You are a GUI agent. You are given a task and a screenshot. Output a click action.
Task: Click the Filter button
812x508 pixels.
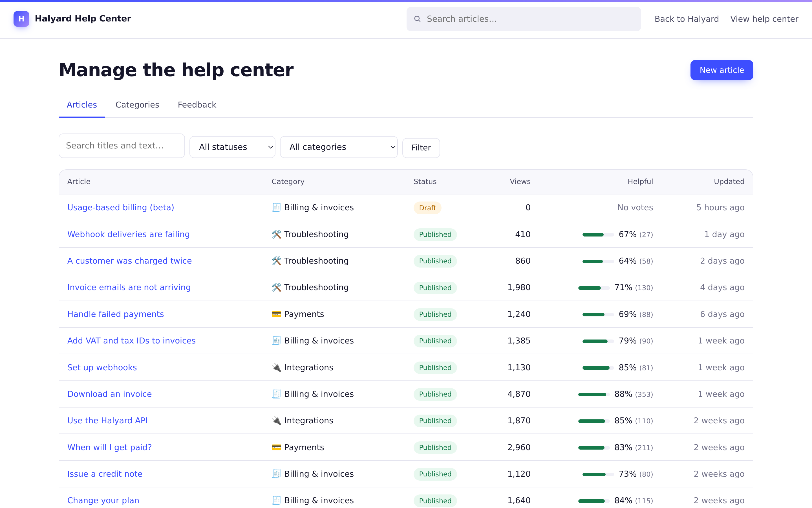(x=421, y=148)
